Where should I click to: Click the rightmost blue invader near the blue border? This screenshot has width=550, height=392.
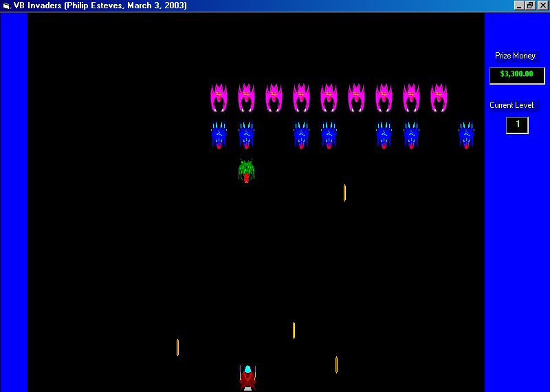pyautogui.click(x=466, y=135)
